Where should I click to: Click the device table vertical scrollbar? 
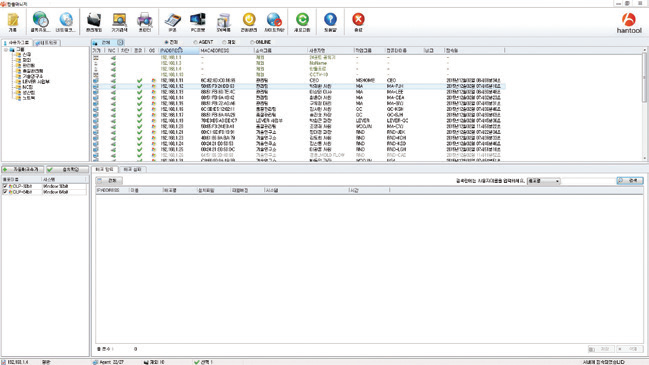(644, 103)
